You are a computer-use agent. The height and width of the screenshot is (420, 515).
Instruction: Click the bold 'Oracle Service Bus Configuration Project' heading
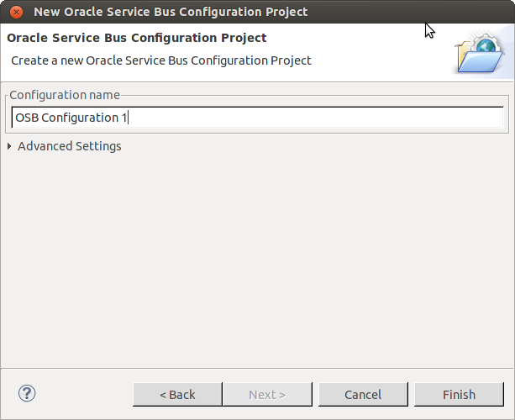pos(136,38)
